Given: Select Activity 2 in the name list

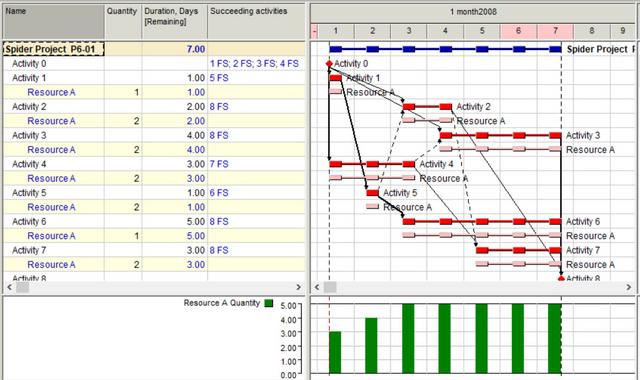Looking at the screenshot, I should click(29, 107).
